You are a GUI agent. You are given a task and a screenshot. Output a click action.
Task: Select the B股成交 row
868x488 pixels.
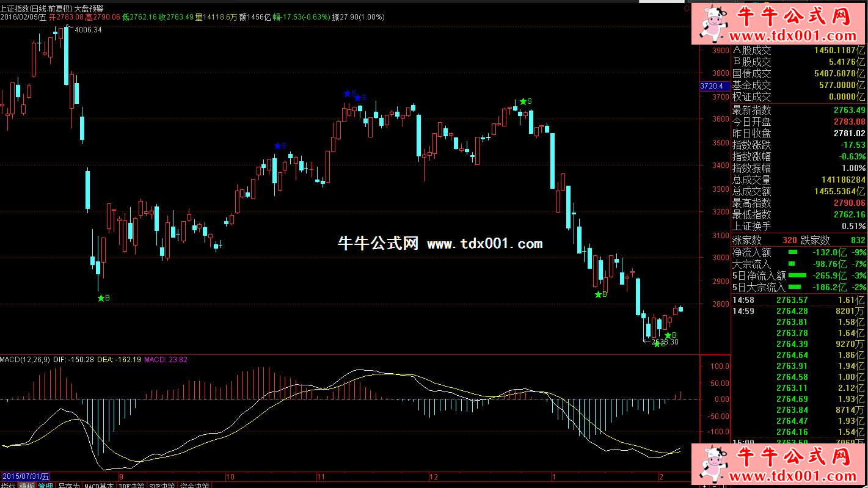799,62
